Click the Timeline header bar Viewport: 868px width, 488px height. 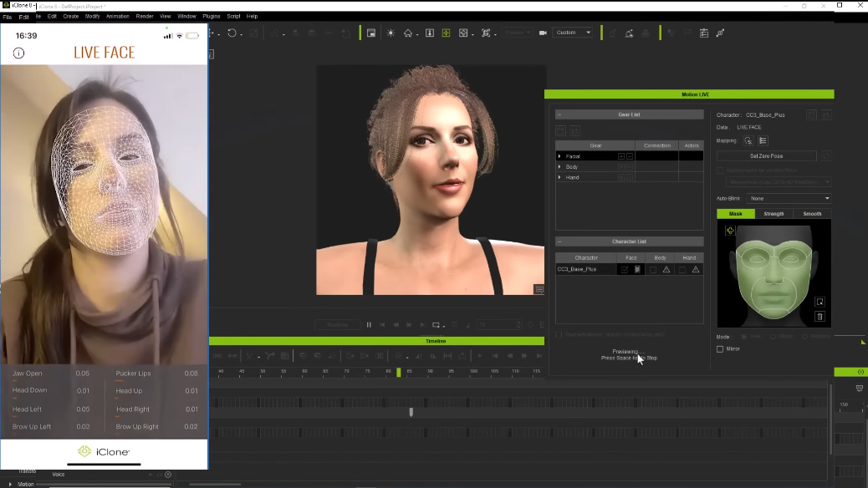click(x=376, y=341)
